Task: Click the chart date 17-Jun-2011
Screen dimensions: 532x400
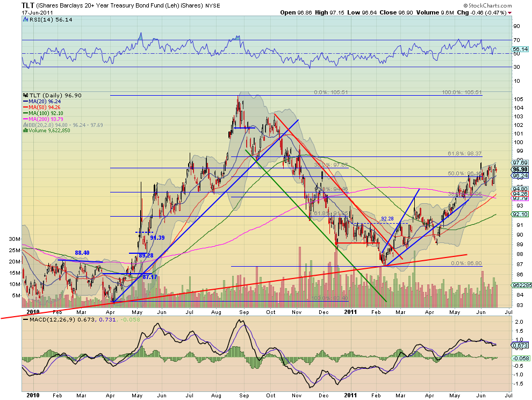Action: point(37,12)
